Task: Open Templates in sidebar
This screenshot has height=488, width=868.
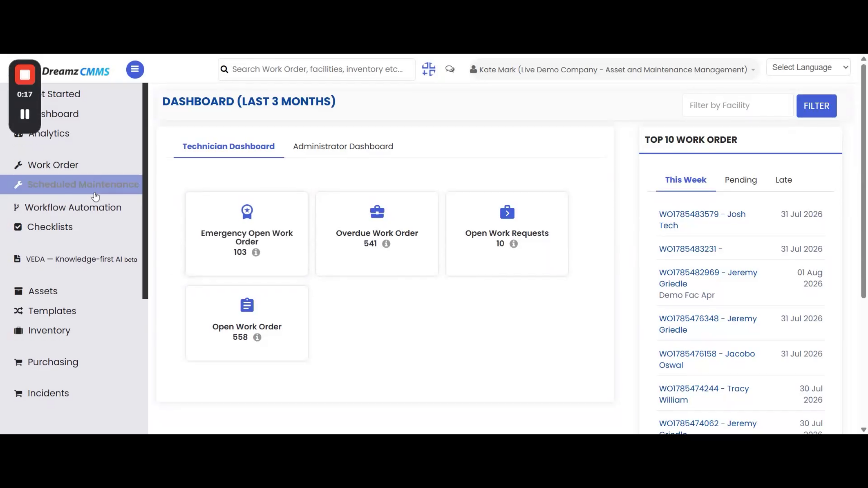Action: point(52,311)
